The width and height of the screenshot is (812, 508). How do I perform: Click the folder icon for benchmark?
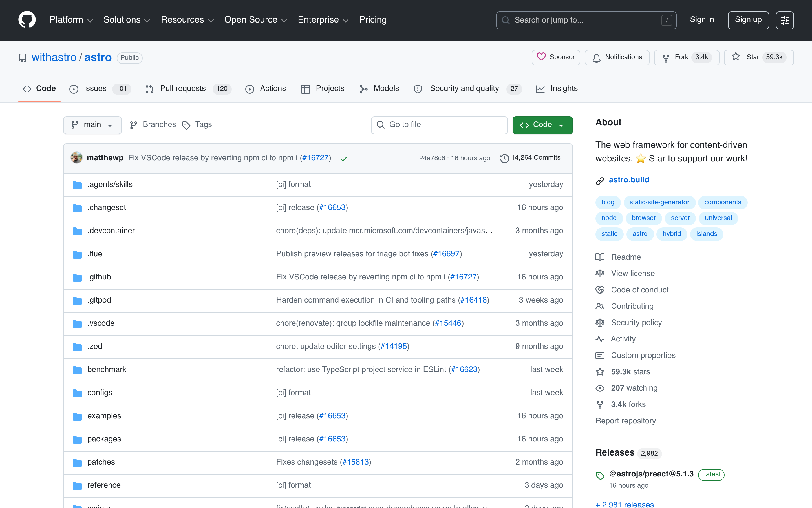click(x=77, y=370)
